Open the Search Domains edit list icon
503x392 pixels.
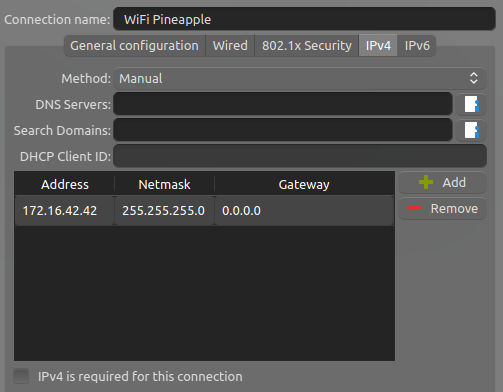471,130
